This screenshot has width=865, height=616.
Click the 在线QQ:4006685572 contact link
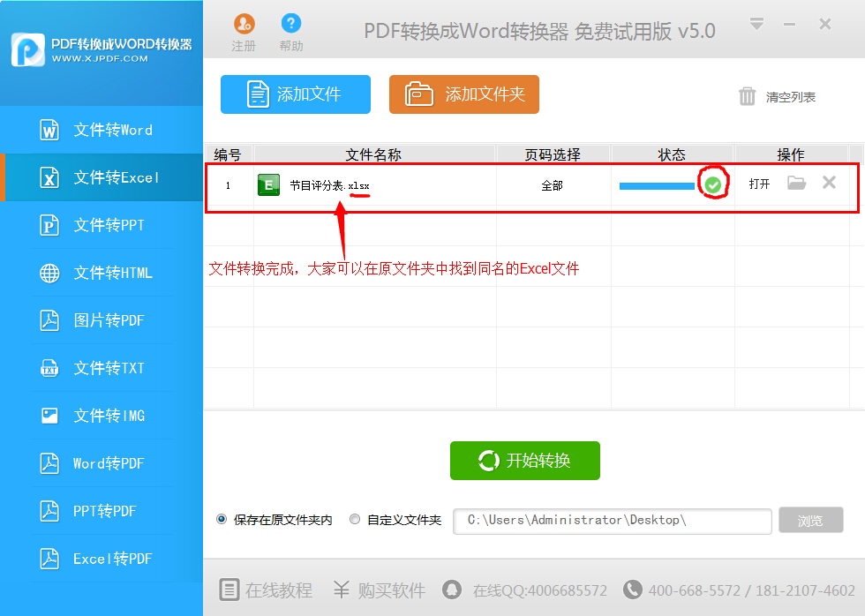524,590
